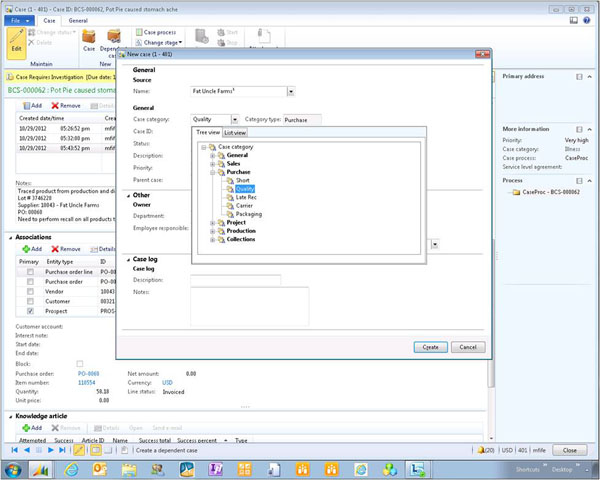Go to the first record using navigation arrow
This screenshot has width=600, height=480.
(14, 451)
